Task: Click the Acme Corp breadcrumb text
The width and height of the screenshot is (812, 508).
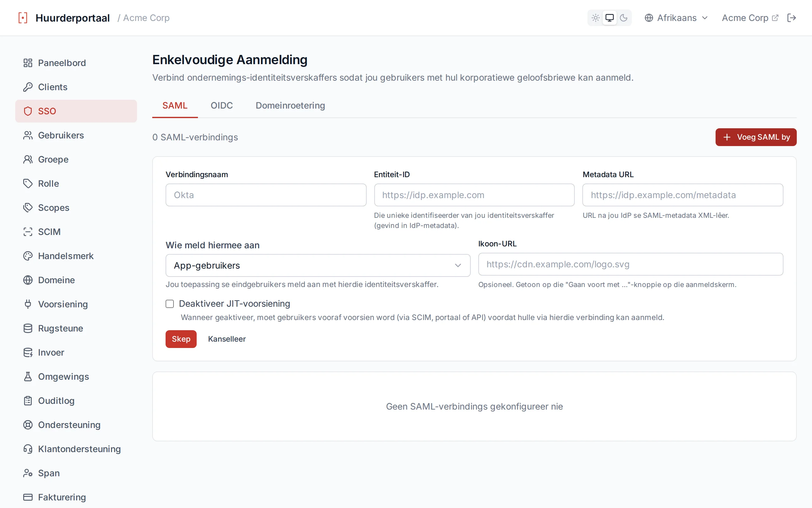Action: [x=146, y=18]
